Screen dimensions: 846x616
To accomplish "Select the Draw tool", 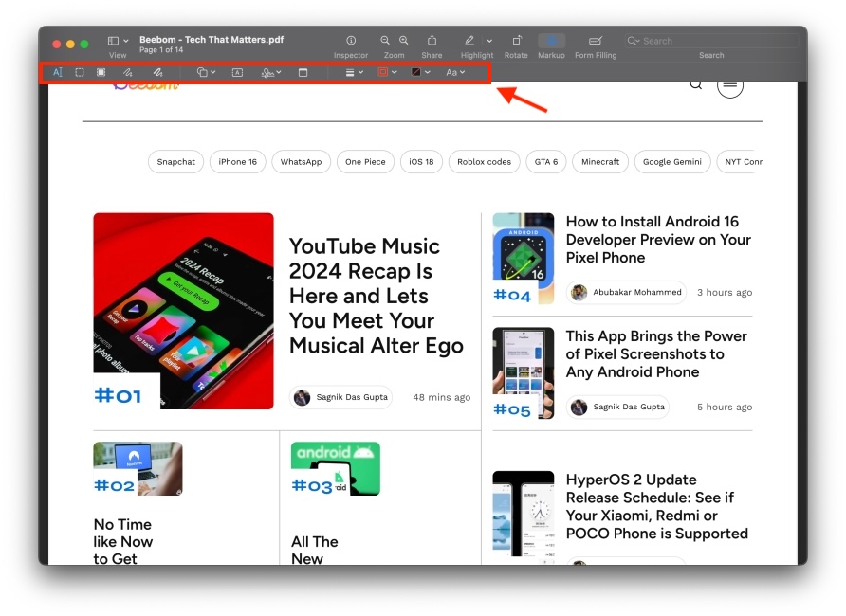I will [x=158, y=71].
